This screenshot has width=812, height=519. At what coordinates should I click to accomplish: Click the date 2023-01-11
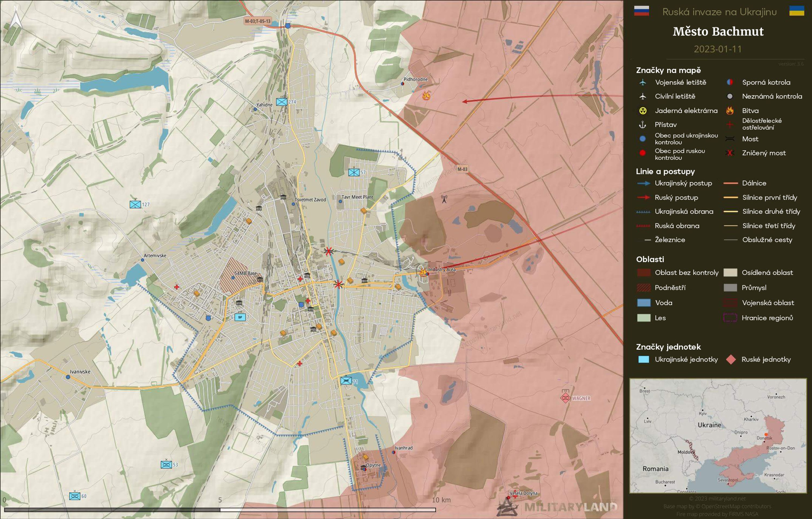(718, 49)
